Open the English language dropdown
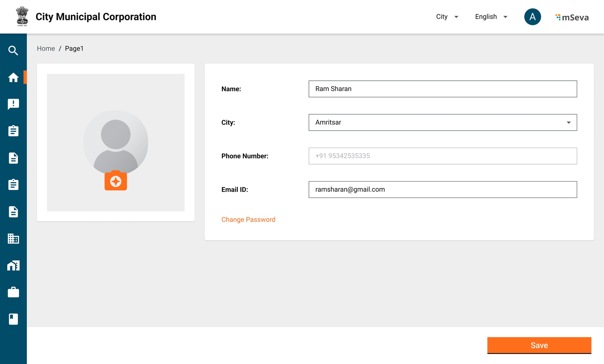604x364 pixels. click(x=491, y=17)
